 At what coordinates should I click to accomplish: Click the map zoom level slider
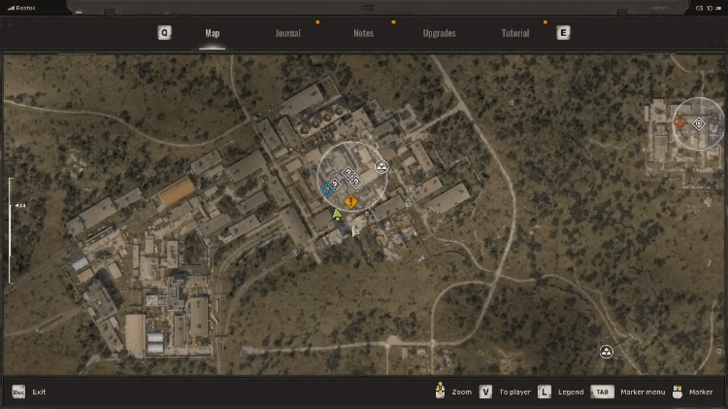[10, 231]
